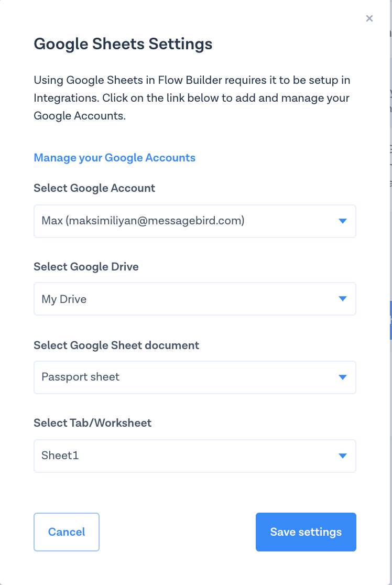Click the Select Tab/Worksheet label

92,423
